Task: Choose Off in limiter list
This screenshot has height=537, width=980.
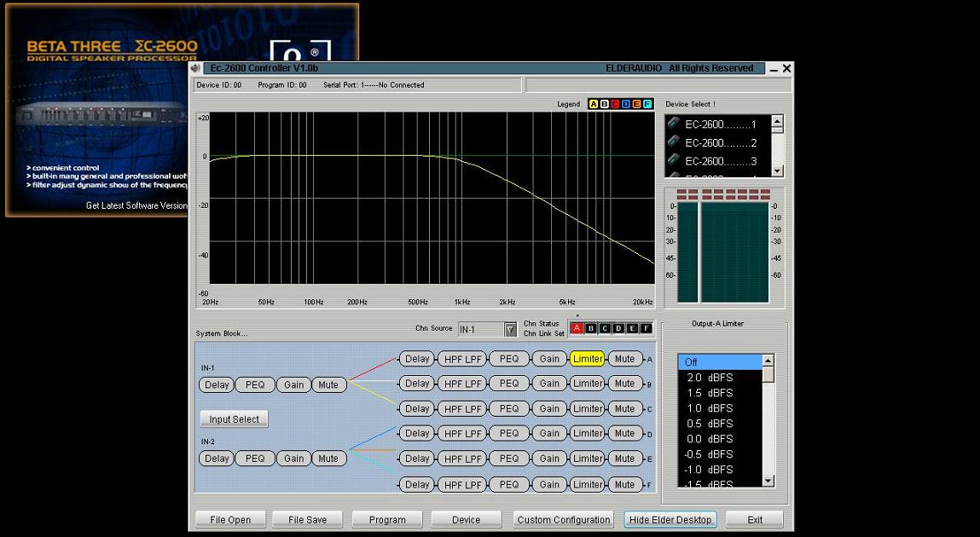Action: pyautogui.click(x=720, y=362)
